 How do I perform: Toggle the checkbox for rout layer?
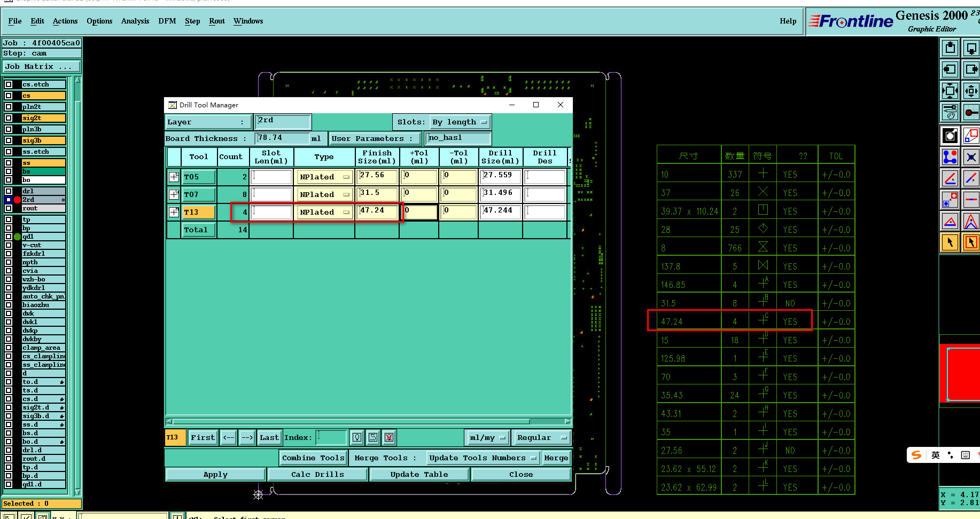tap(9, 208)
